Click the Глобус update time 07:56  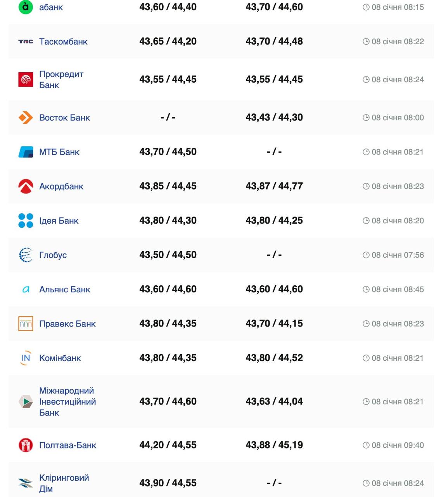pyautogui.click(x=397, y=255)
